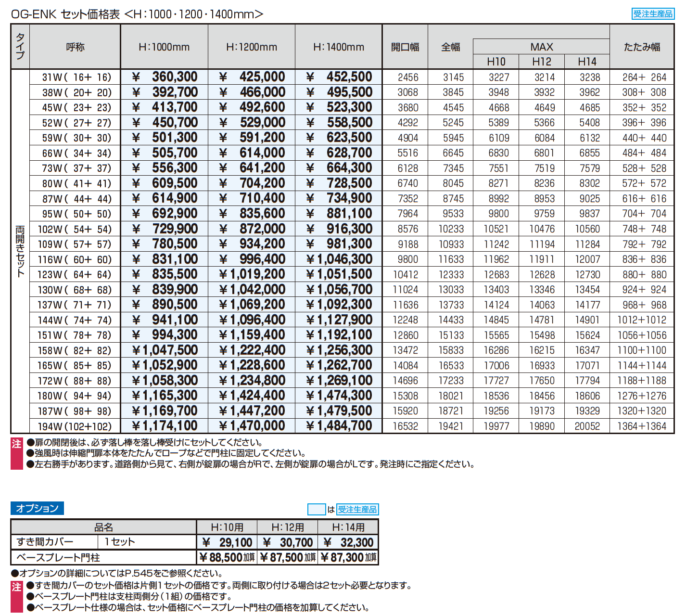The width and height of the screenshot is (686, 616).
Task: Click the surcharge "¥87,300加算"
Action: click(x=348, y=557)
